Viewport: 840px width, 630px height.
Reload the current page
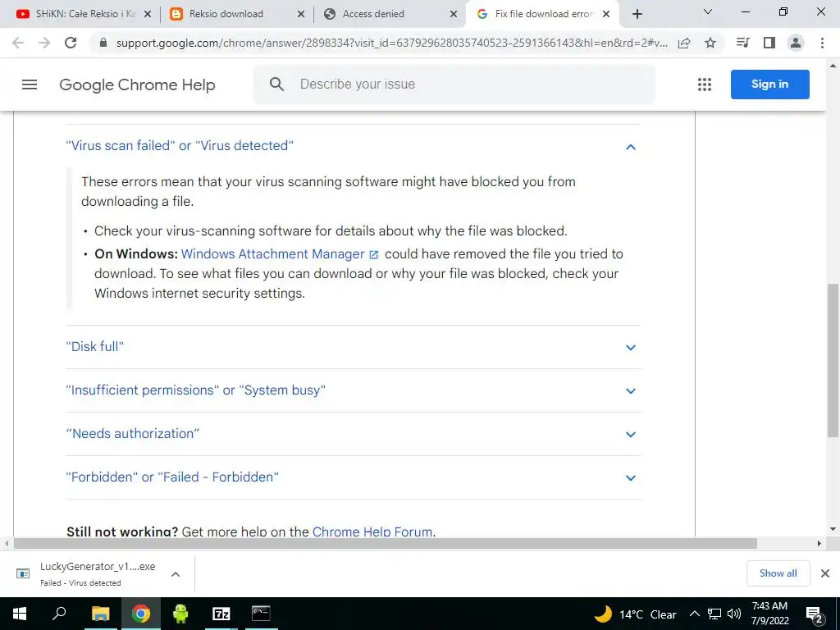[71, 43]
